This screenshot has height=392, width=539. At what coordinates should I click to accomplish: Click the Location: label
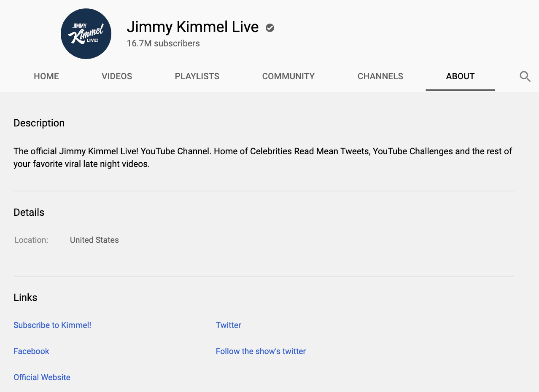pyautogui.click(x=31, y=240)
